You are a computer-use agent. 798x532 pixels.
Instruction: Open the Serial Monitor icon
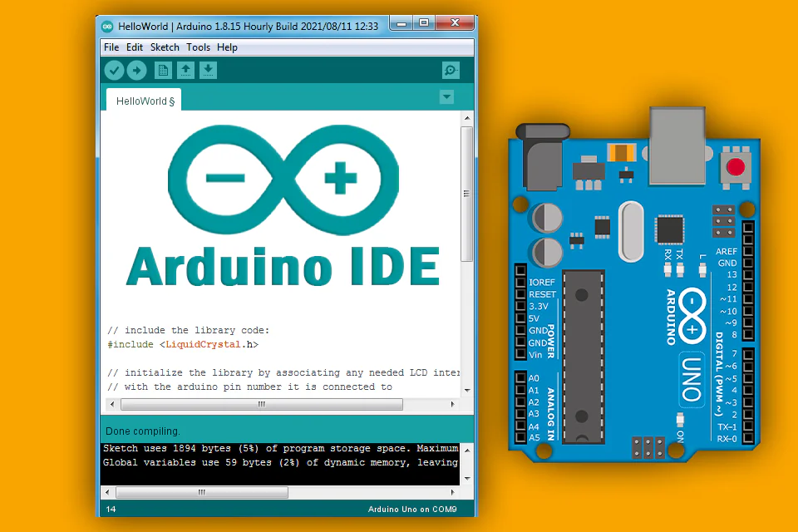(x=450, y=70)
